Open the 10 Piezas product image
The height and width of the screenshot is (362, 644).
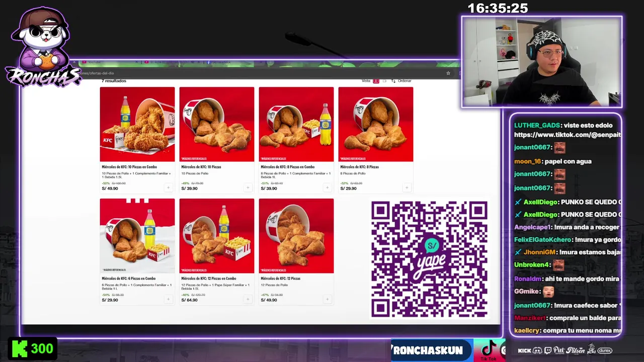tap(217, 124)
